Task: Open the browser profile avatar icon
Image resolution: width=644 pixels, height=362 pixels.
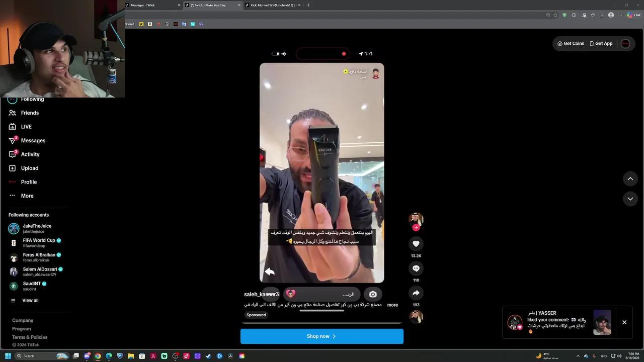Action: pyautogui.click(x=611, y=15)
